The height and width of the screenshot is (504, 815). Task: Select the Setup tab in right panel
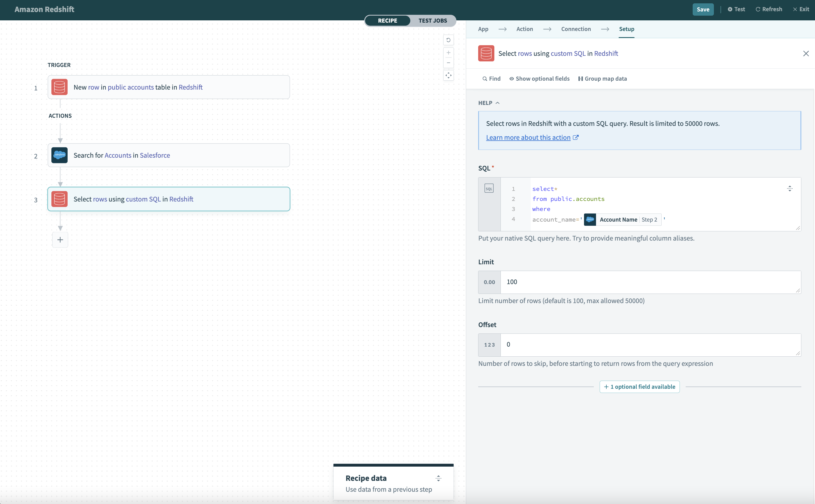tap(626, 28)
